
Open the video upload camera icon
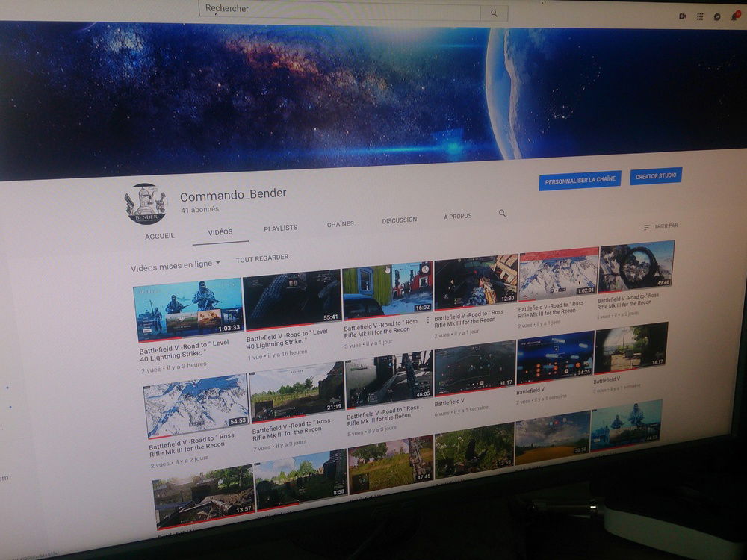click(682, 16)
